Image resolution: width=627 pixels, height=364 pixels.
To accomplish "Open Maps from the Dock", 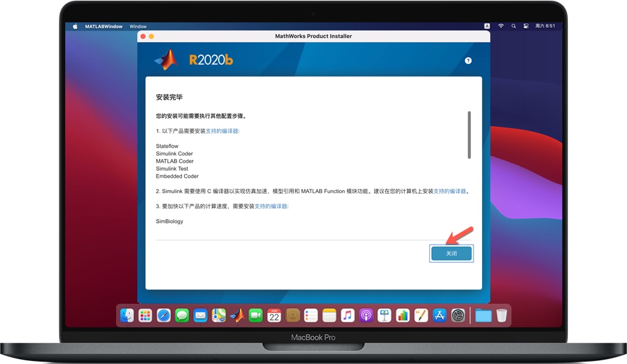I will (x=218, y=316).
